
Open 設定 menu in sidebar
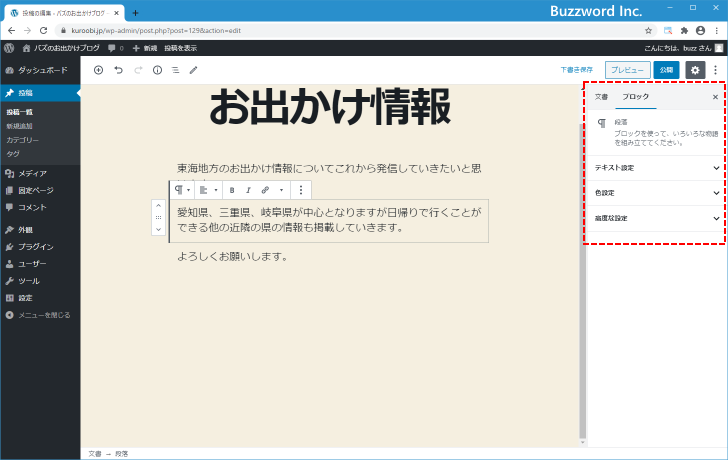click(40, 298)
